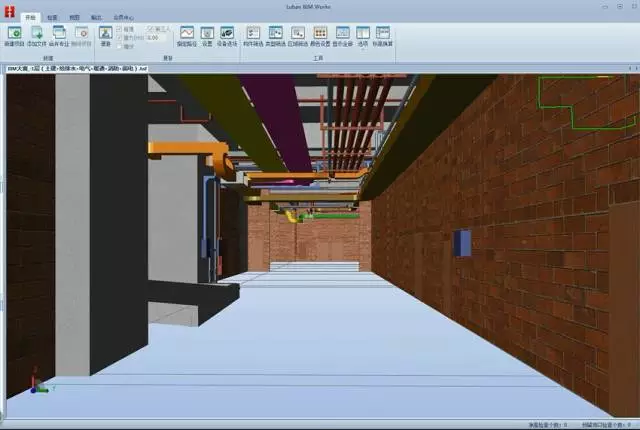Click the 漫游 walkthrough icon
The image size is (640, 430).
coord(107,35)
